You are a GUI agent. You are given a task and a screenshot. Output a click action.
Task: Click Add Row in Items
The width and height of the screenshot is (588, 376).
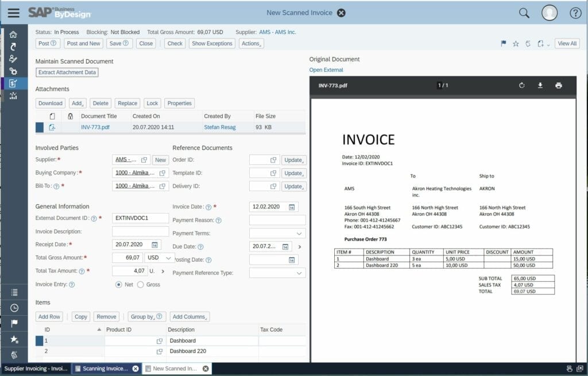(49, 317)
